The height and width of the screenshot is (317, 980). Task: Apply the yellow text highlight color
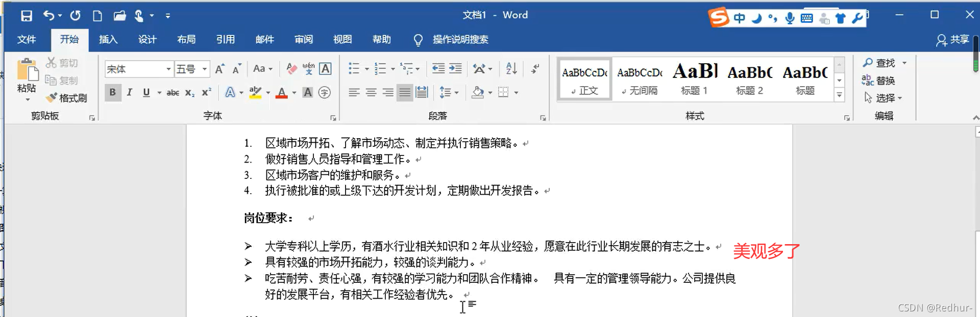(255, 92)
